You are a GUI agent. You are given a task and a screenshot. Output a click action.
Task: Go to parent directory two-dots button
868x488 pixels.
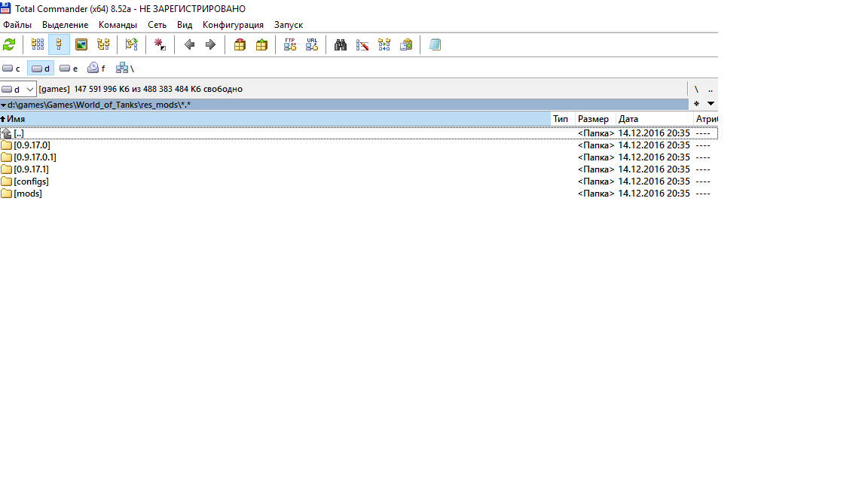[x=711, y=89]
